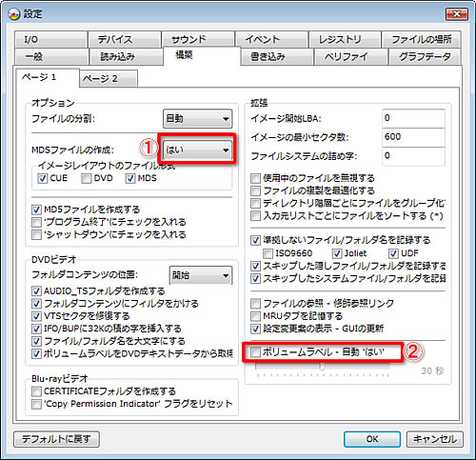Open the デバイス tab

[125, 39]
